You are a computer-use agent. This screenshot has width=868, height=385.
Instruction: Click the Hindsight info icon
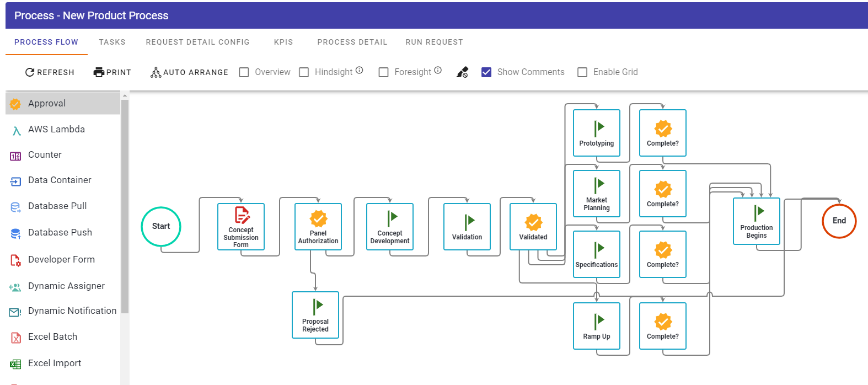(x=360, y=70)
